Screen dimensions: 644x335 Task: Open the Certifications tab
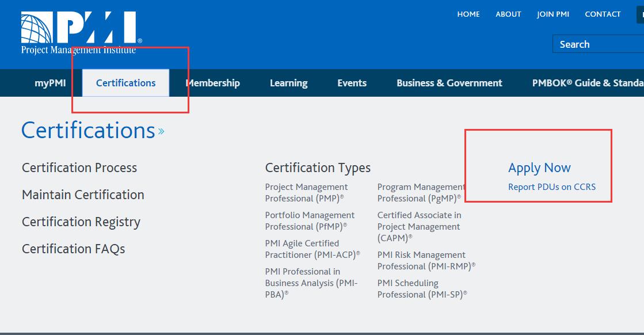click(x=125, y=83)
